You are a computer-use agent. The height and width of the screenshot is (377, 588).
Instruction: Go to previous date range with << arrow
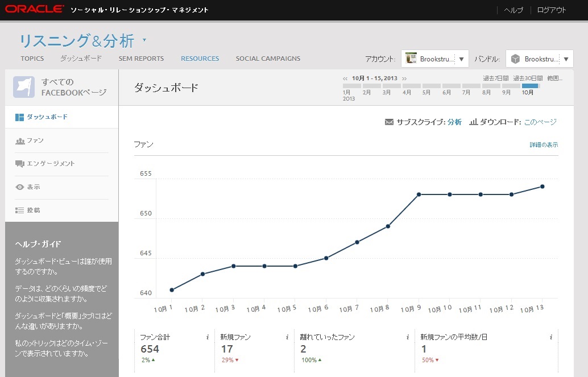[345, 78]
